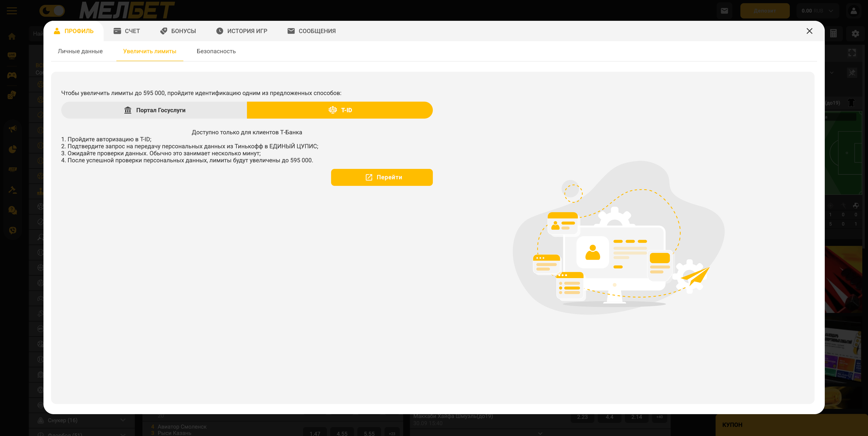
Task: Click the home icon in sidebar
Action: pyautogui.click(x=12, y=36)
